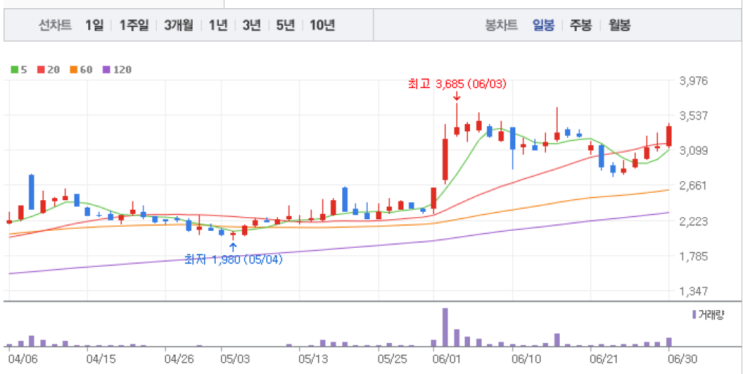
Task: Switch to 일봉 candle chart
Action: (543, 25)
